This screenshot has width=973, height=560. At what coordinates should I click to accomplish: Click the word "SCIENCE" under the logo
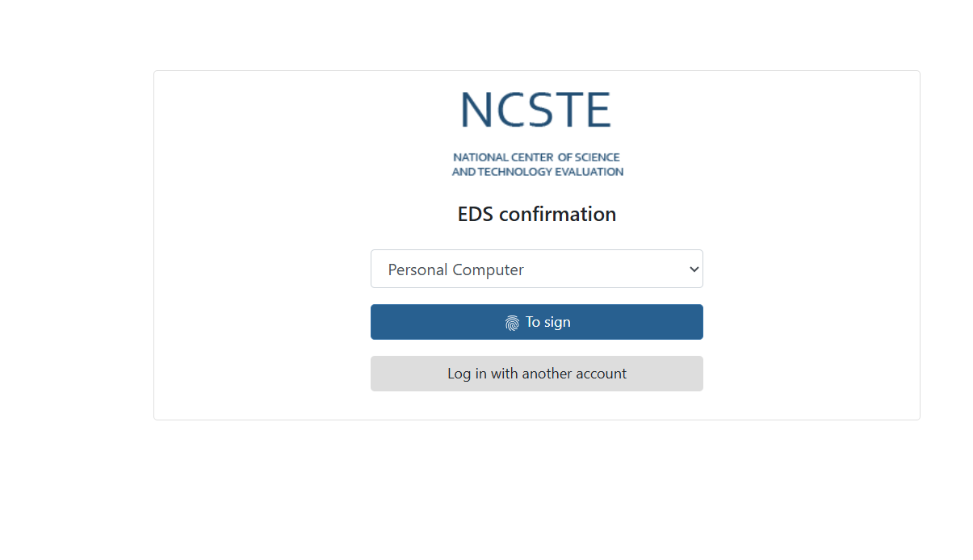(x=598, y=157)
